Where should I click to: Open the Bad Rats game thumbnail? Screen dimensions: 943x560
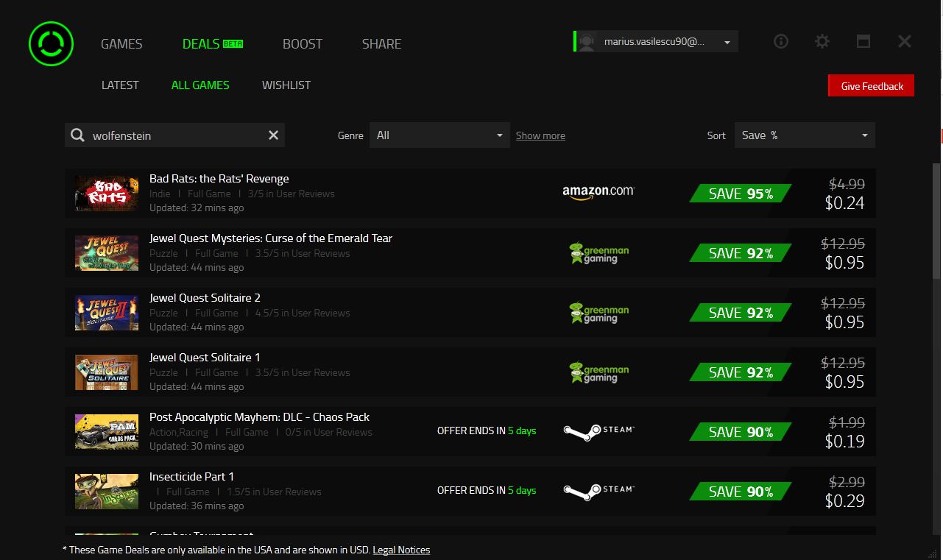pos(107,193)
